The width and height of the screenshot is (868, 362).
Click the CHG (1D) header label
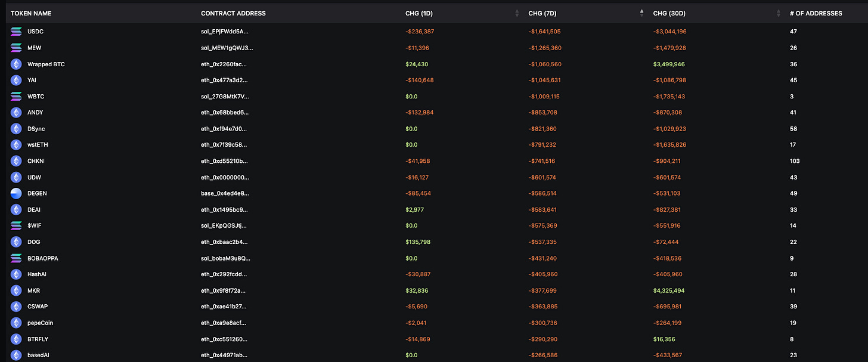point(419,13)
